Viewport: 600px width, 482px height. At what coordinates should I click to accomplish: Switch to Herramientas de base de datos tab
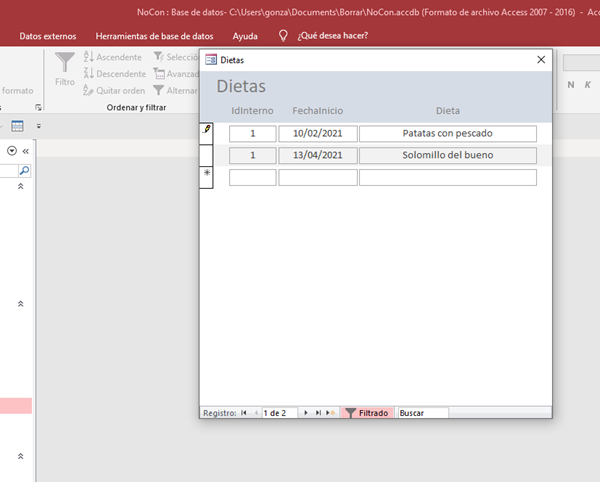153,36
